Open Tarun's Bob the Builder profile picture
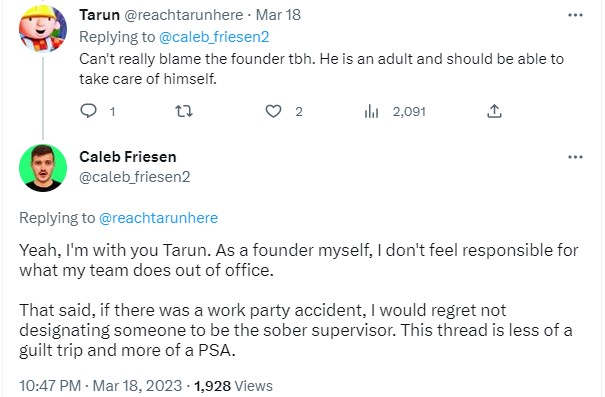The height and width of the screenshot is (397, 605). [x=43, y=28]
